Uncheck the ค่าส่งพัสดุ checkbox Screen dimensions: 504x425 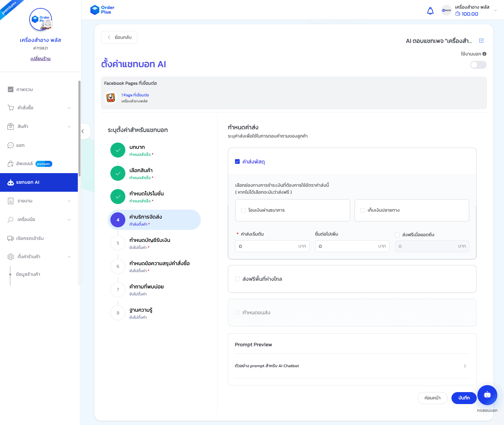(237, 161)
